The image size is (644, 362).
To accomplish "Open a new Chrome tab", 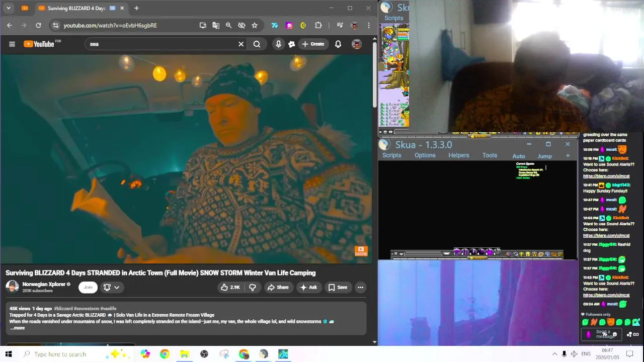I will 136,8.
